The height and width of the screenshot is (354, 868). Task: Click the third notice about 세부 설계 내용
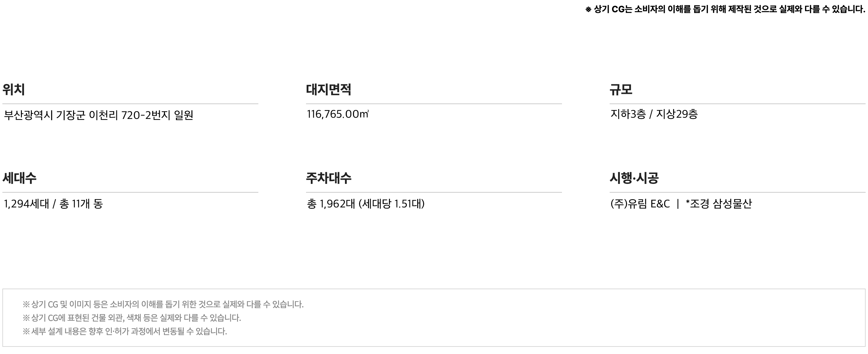click(x=125, y=331)
